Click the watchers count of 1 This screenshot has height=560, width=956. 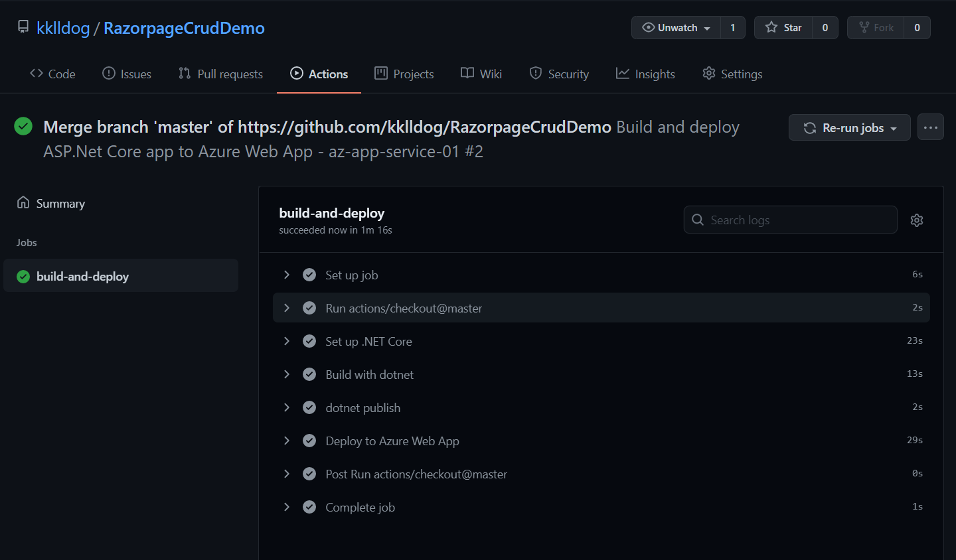pyautogui.click(x=733, y=27)
